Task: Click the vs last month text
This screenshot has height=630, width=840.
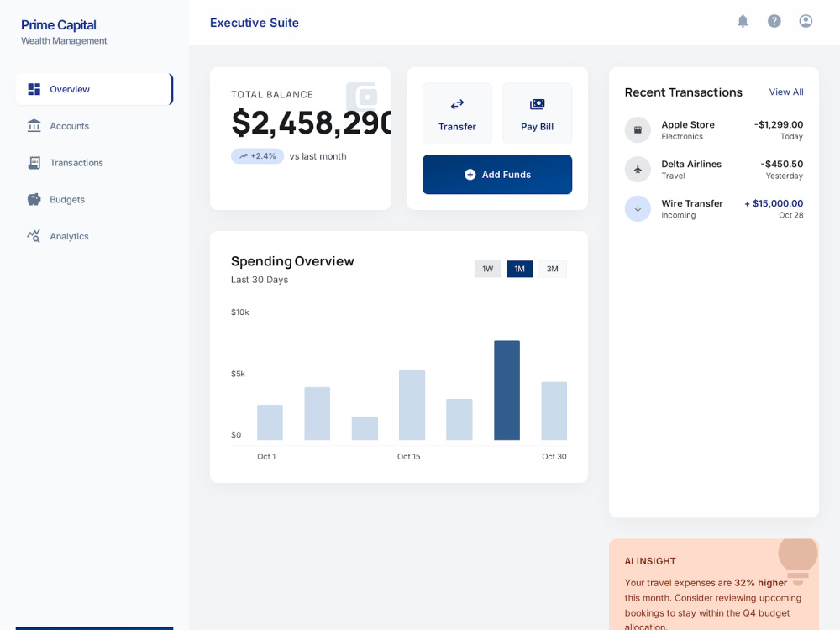Action: [x=318, y=156]
